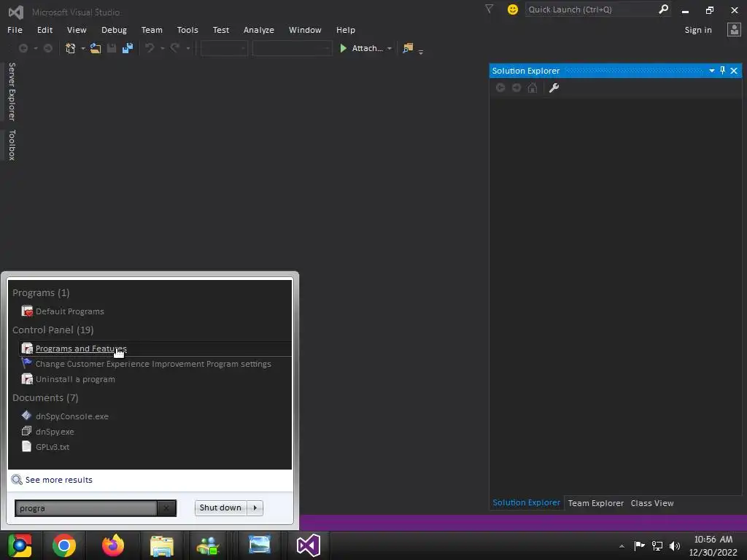Click the notifications filter flag icon
Screen dimensions: 747x560
tap(489, 9)
